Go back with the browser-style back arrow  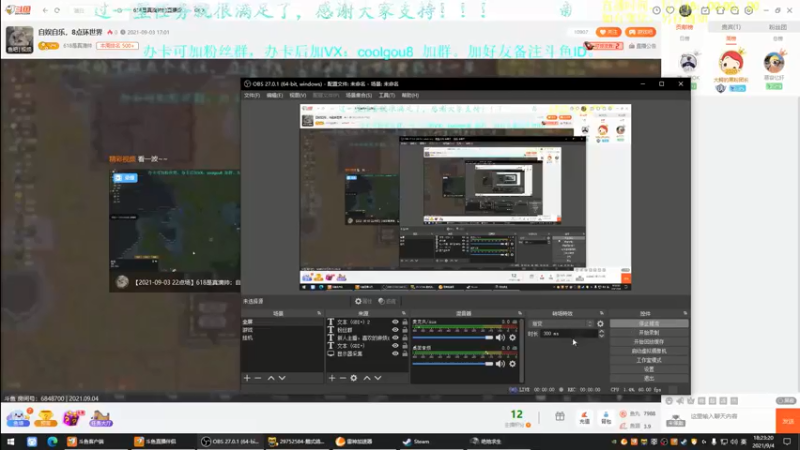click(x=45, y=10)
